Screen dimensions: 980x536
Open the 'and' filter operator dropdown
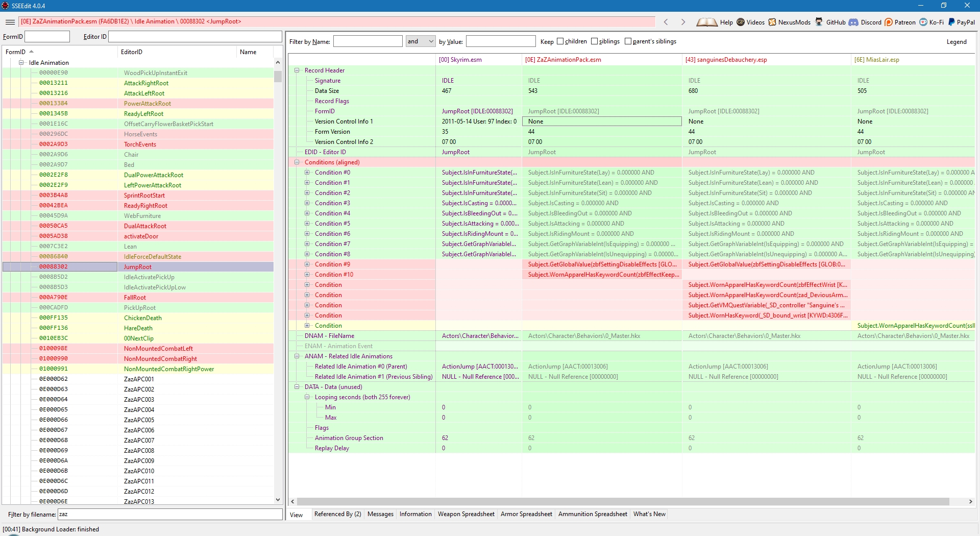click(421, 41)
